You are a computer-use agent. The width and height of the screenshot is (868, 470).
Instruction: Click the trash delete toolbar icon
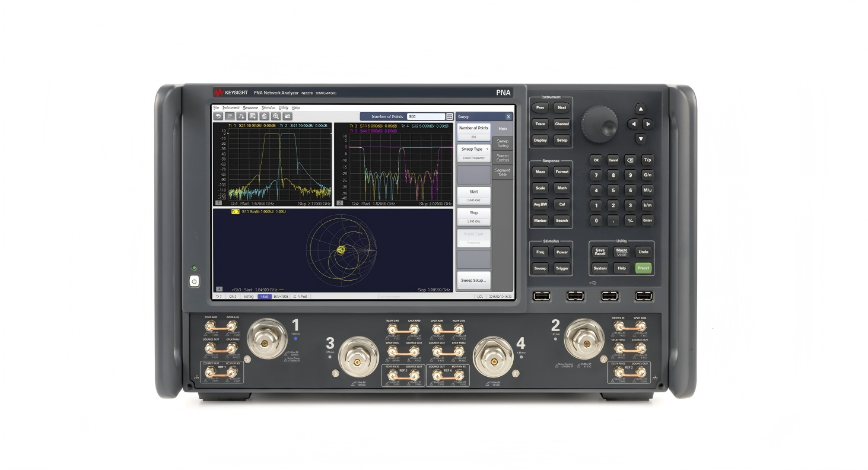265,117
